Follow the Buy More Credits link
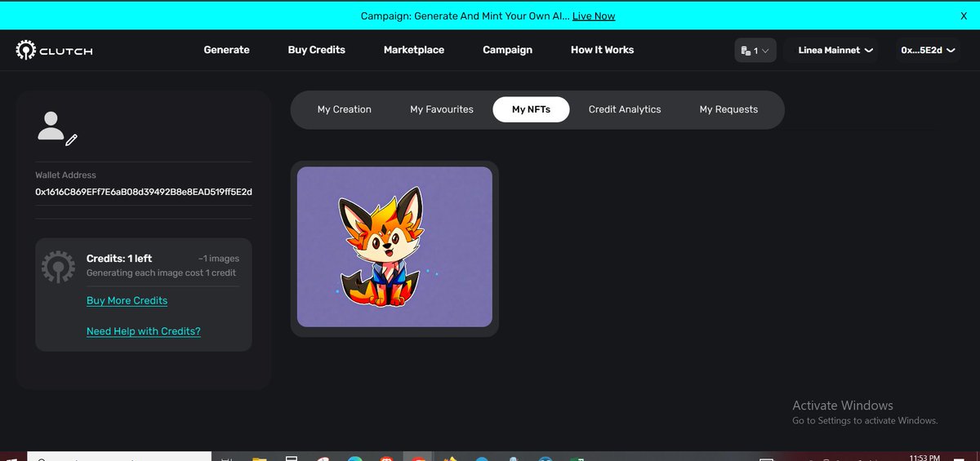 (x=127, y=300)
